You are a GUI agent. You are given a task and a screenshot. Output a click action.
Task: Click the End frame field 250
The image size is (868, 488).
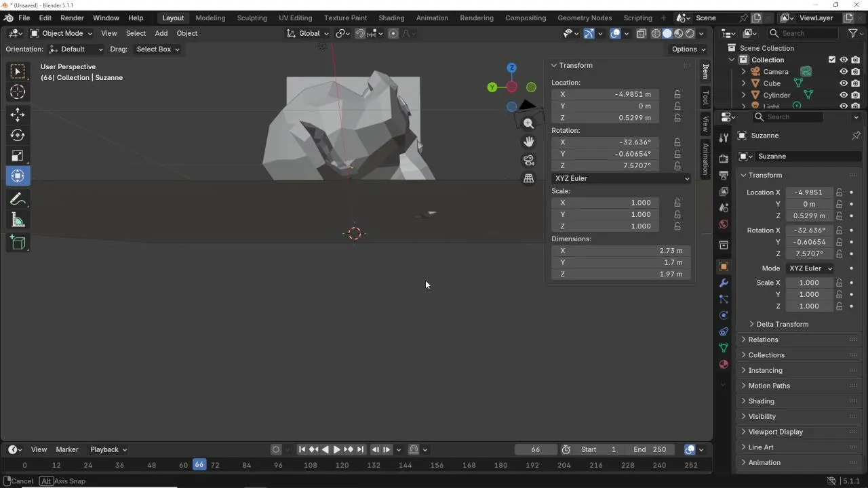coord(650,449)
